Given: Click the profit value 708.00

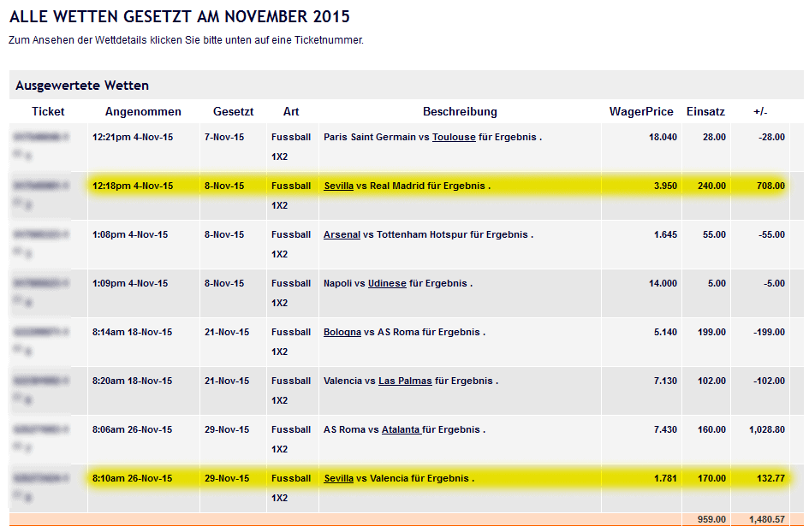Looking at the screenshot, I should click(770, 186).
